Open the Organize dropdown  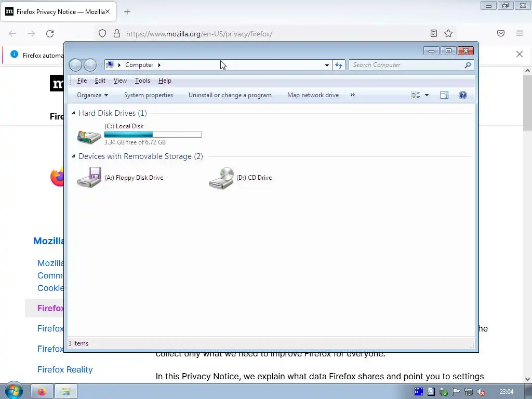pyautogui.click(x=92, y=96)
